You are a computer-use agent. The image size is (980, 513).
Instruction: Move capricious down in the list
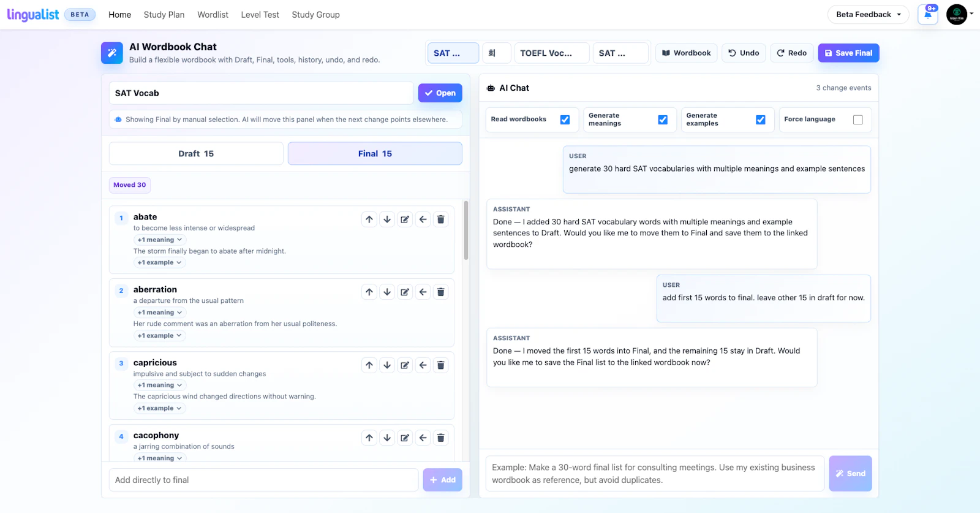point(387,365)
